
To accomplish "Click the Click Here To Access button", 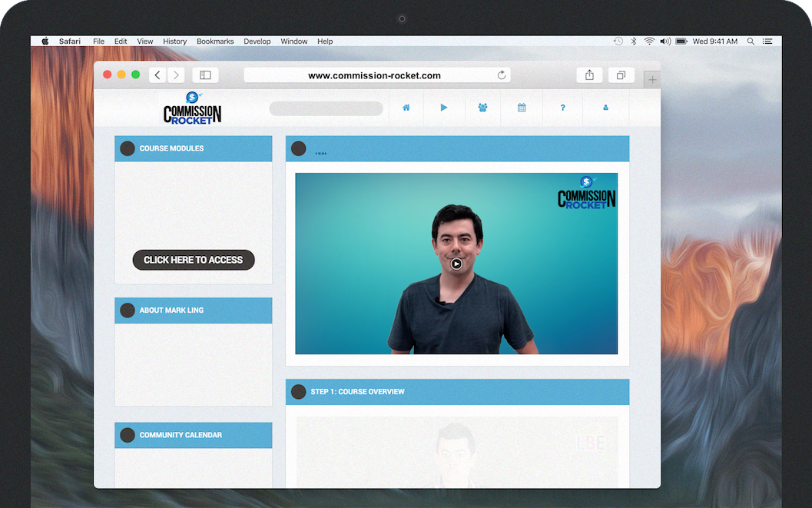I will [x=194, y=260].
